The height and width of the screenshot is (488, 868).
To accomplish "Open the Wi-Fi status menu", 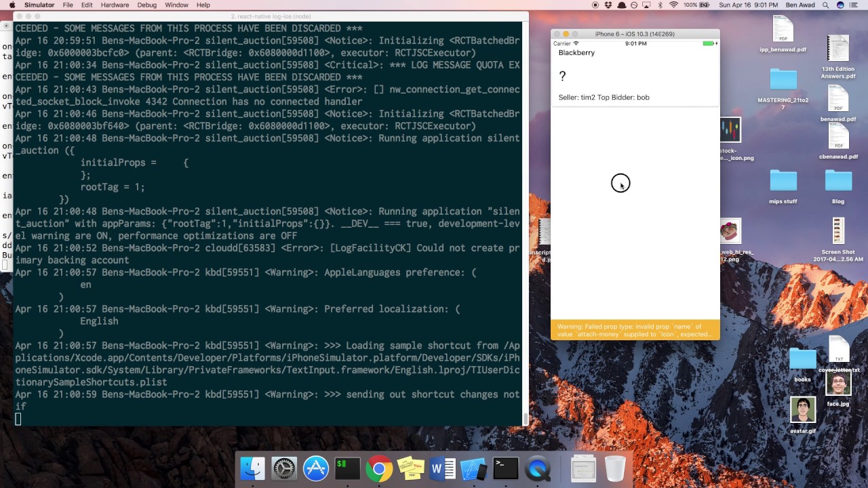I will (x=673, y=5).
